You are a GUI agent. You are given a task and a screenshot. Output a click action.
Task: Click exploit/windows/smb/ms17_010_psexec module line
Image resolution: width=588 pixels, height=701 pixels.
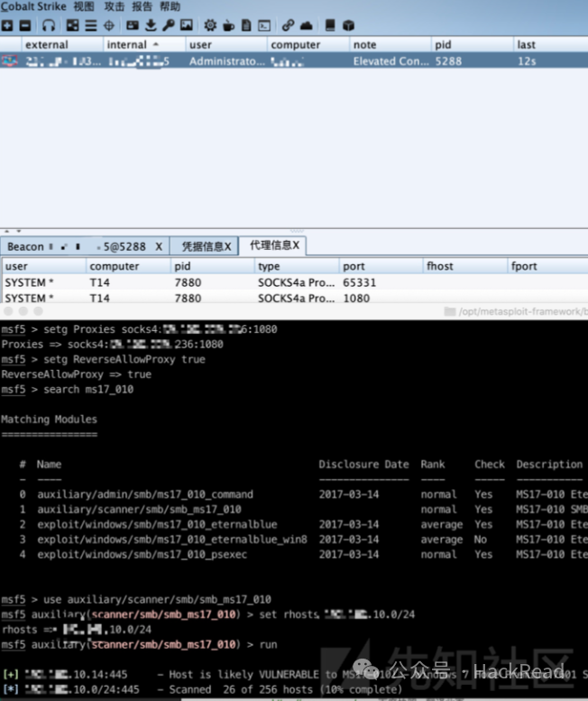(142, 554)
